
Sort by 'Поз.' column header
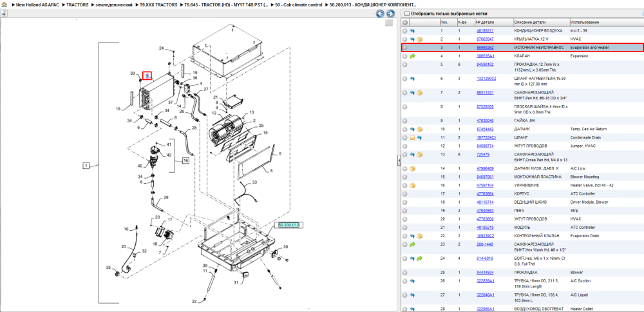pyautogui.click(x=448, y=22)
